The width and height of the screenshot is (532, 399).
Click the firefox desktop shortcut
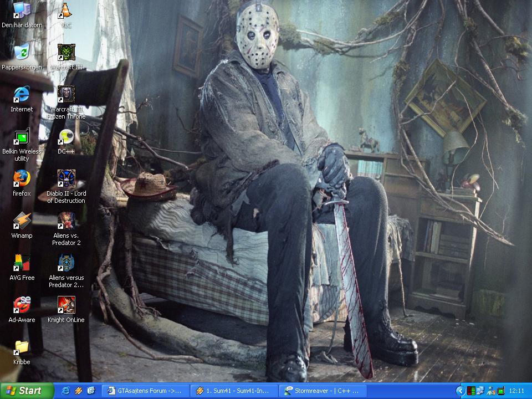point(22,183)
